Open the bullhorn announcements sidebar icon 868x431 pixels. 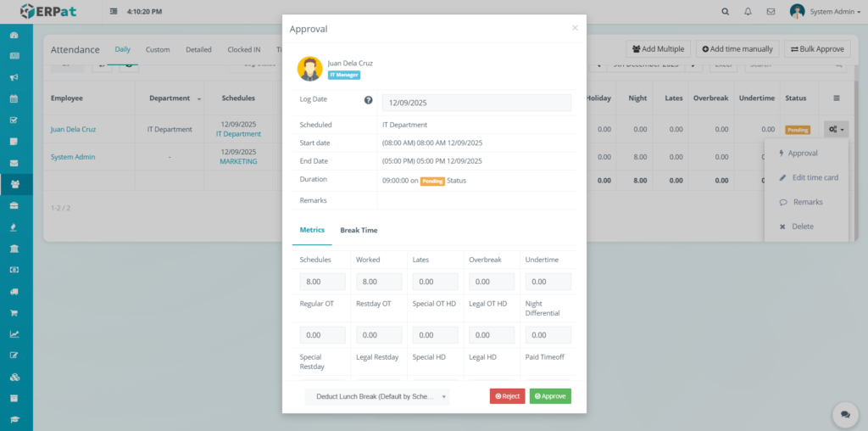14,77
